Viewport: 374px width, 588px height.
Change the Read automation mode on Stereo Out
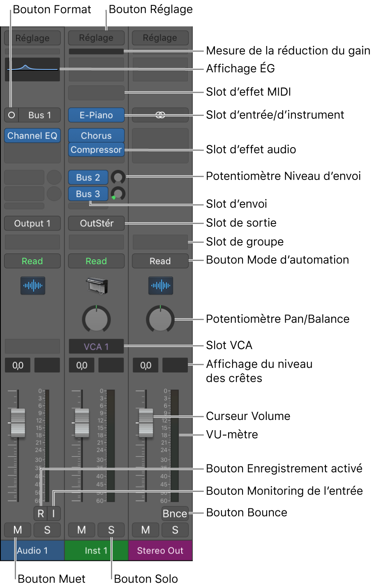pos(160,261)
